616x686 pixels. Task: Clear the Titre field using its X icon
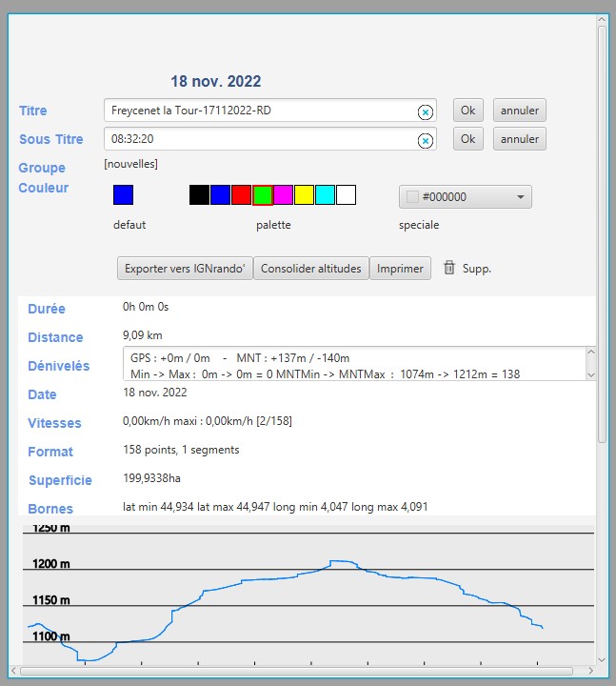(425, 111)
